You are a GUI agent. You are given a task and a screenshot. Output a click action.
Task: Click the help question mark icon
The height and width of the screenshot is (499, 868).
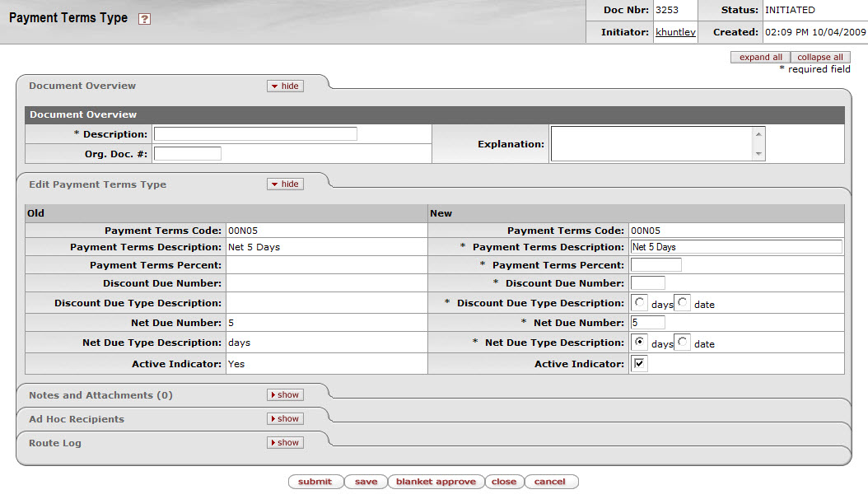coord(144,19)
